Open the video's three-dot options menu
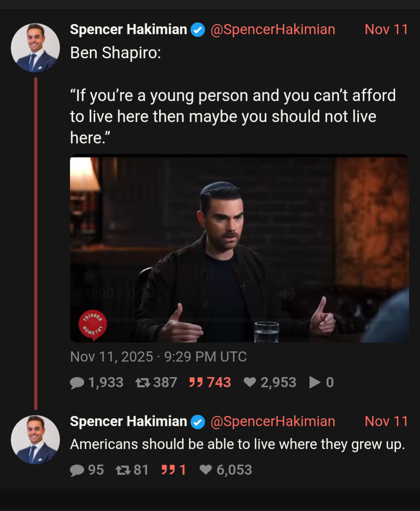Image resolution: width=420 pixels, height=511 pixels. pyautogui.click(x=385, y=293)
